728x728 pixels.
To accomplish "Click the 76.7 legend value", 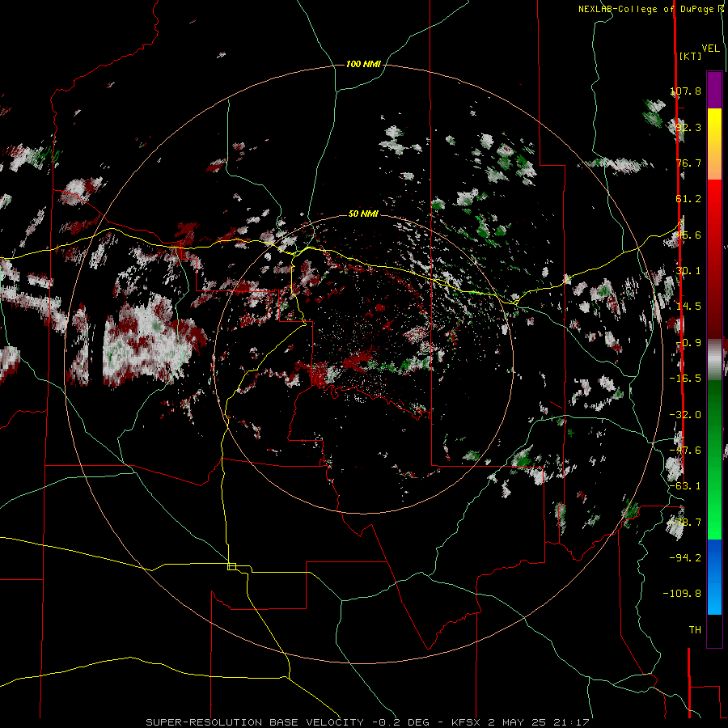I will 688,163.
